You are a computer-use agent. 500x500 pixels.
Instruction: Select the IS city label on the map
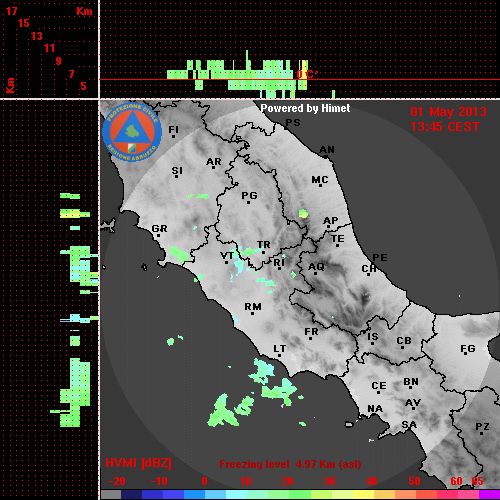pyautogui.click(x=373, y=337)
